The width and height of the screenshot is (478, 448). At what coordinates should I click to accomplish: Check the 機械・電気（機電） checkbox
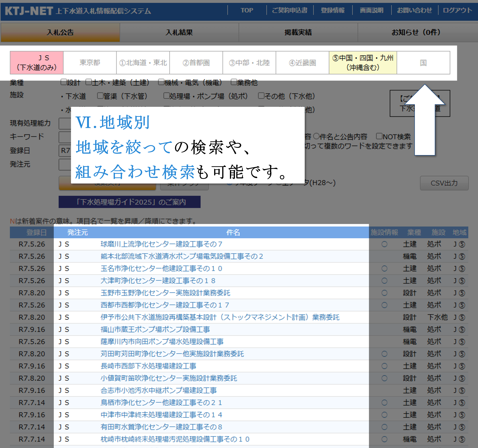(x=161, y=82)
